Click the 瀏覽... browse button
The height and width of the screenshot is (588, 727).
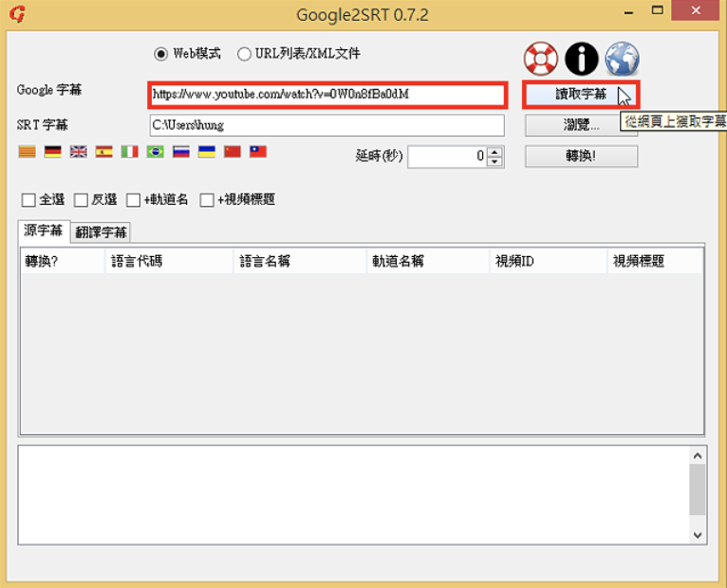pos(581,125)
